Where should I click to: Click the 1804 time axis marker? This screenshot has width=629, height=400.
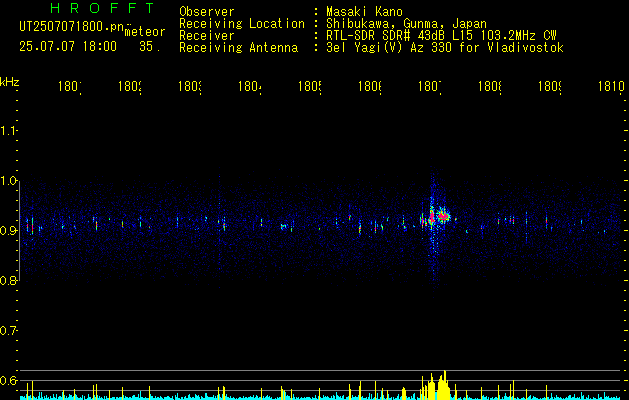[250, 86]
